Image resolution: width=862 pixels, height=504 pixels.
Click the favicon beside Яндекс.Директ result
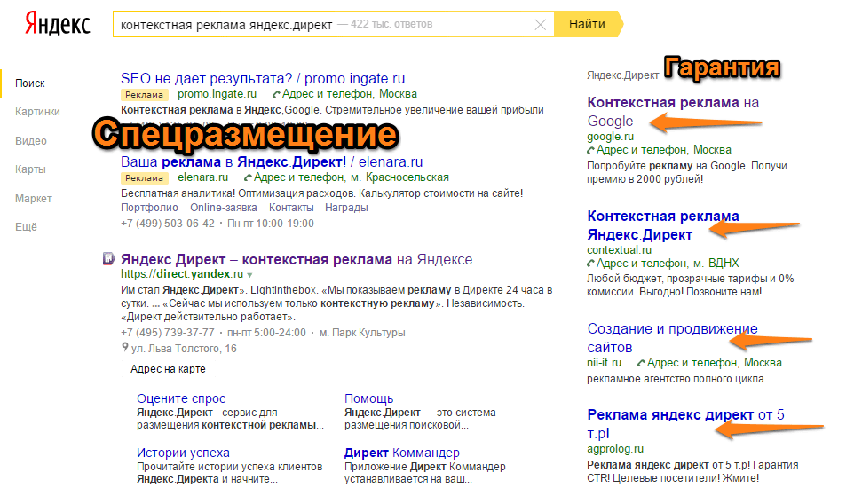(x=108, y=258)
